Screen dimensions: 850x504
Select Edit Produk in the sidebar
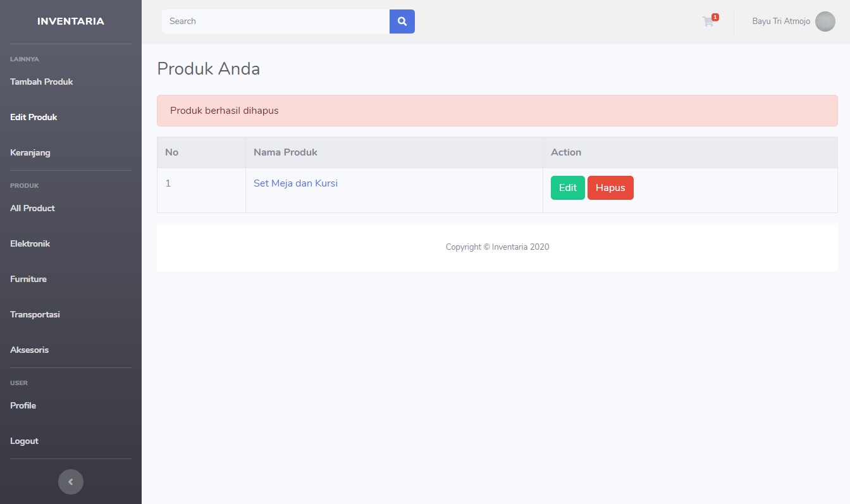point(34,117)
